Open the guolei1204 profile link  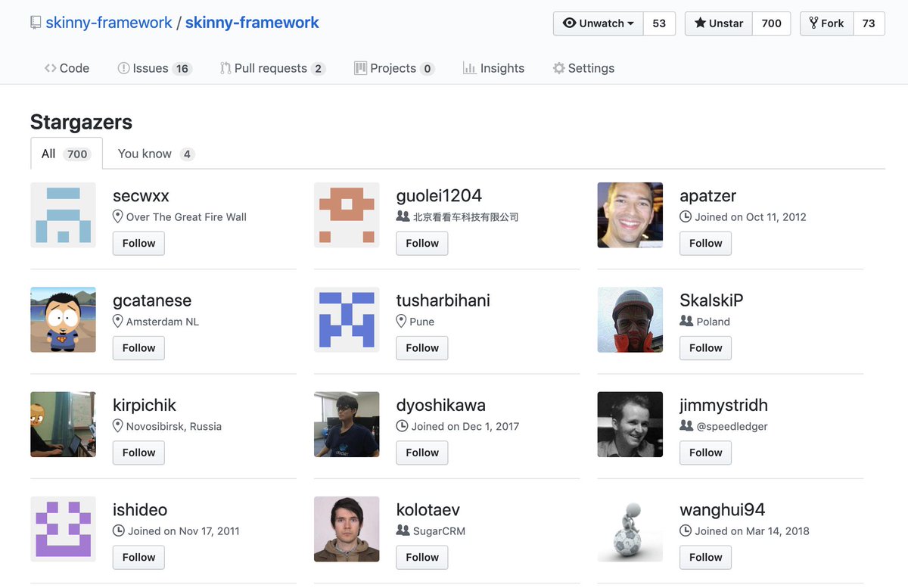click(x=439, y=196)
